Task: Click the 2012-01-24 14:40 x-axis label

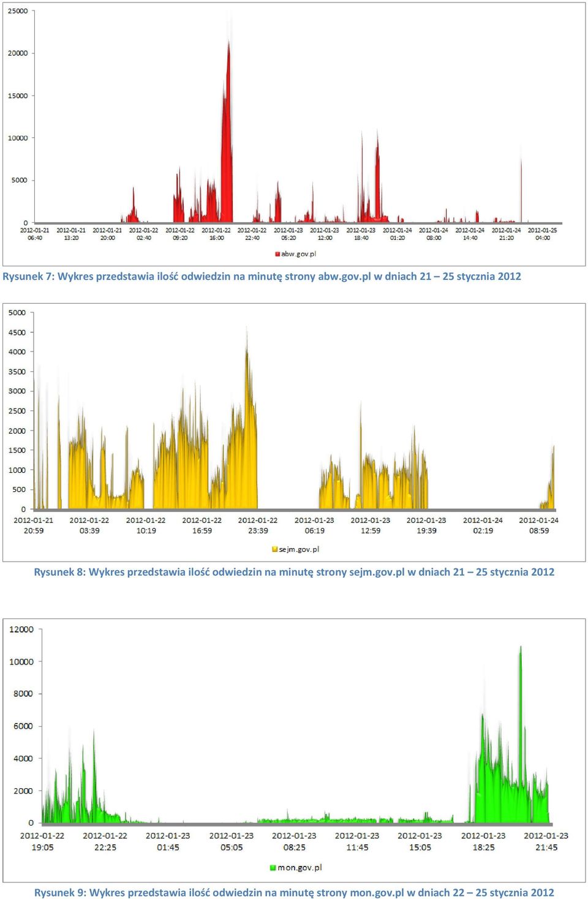Action: [x=470, y=234]
